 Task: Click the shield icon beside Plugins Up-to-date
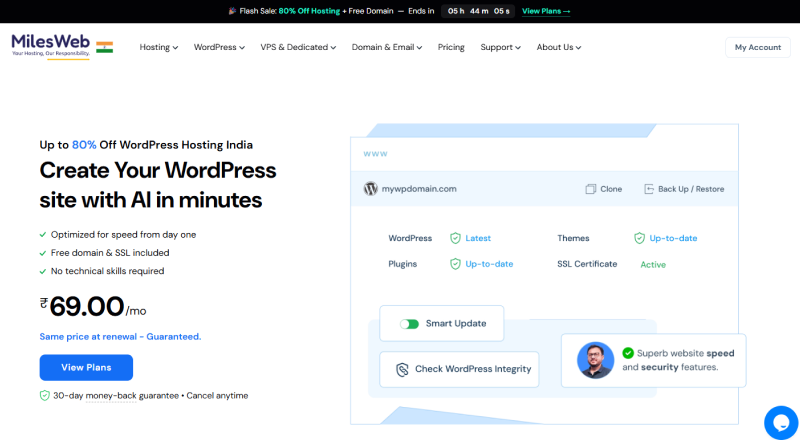coord(455,264)
